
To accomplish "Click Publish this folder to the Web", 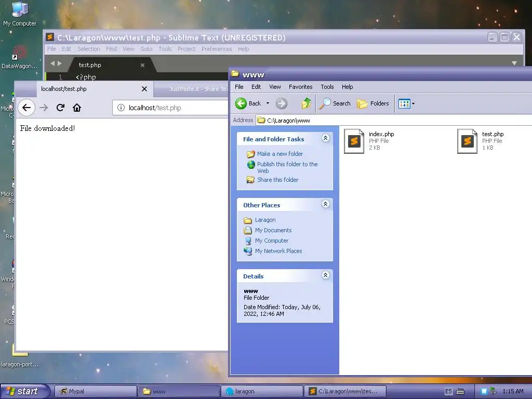I will tap(287, 167).
